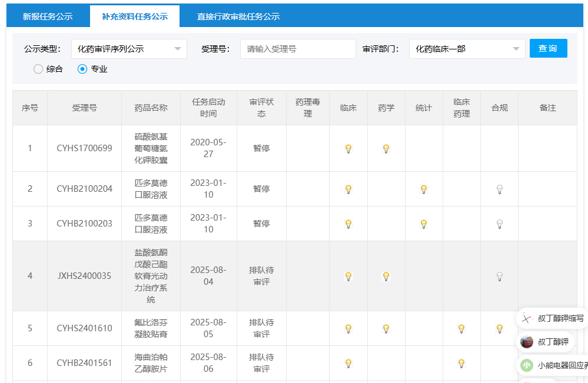This screenshot has height=383, width=588.
Task: Switch to the 直接行政审批任务公示 tab
Action: pos(238,16)
